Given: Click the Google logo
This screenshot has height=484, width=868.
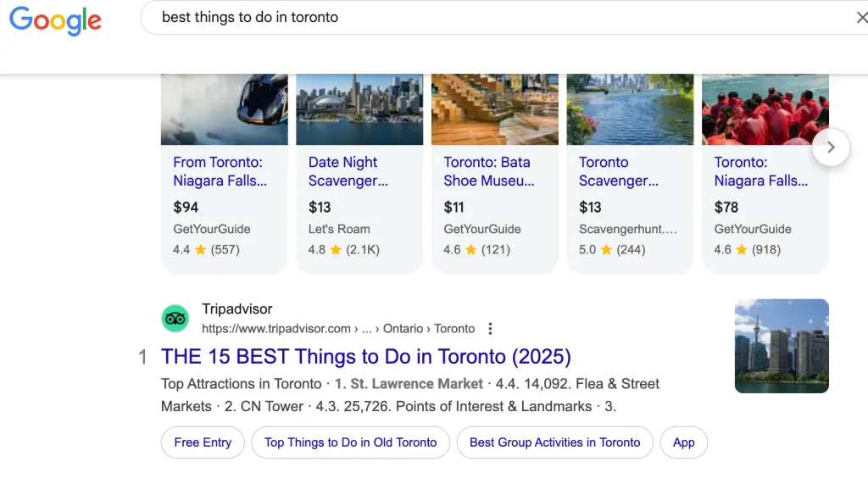Looking at the screenshot, I should point(55,20).
